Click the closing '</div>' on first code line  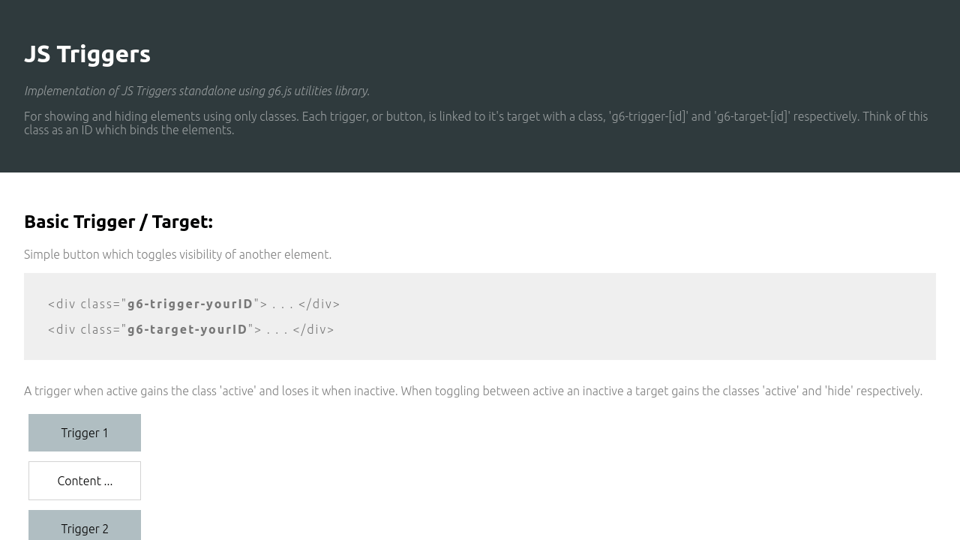click(x=319, y=304)
